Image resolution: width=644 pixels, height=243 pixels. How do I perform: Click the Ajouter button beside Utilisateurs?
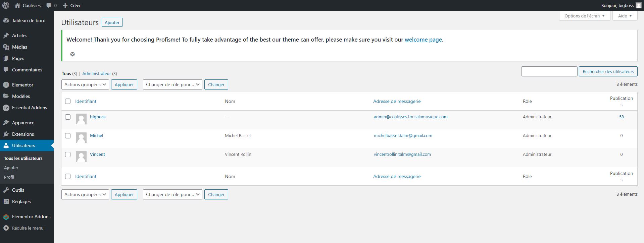point(112,22)
